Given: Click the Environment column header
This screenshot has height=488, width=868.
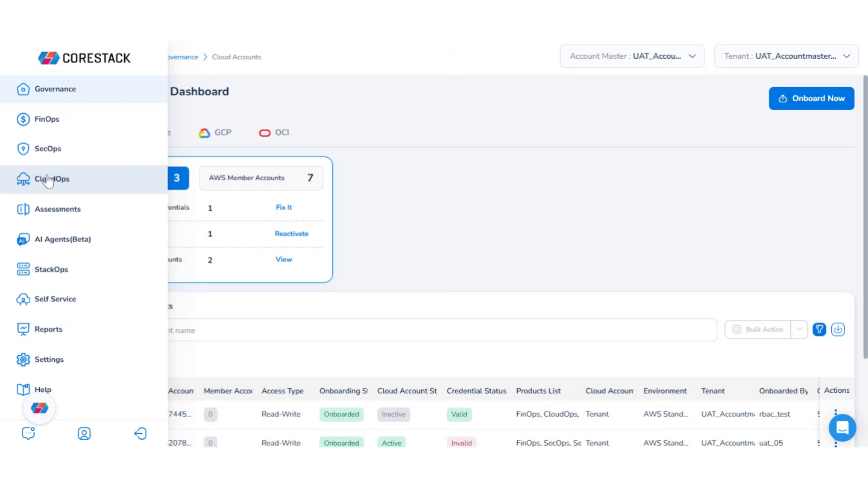Looking at the screenshot, I should (x=665, y=391).
